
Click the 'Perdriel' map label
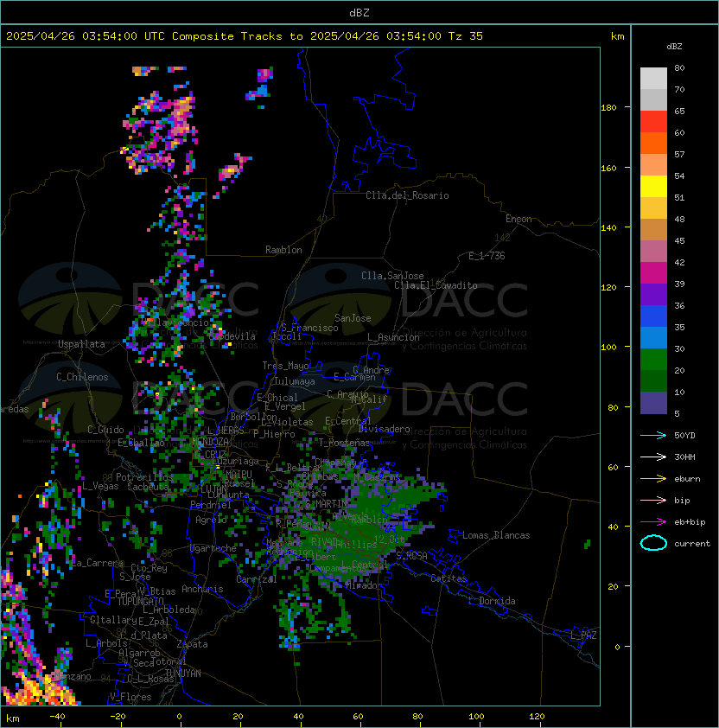click(211, 505)
